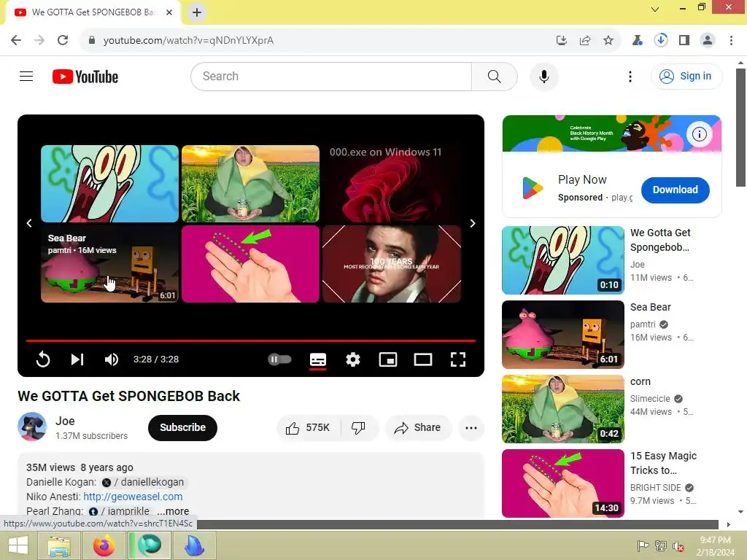747x560 pixels.
Task: Open Chrome profile icon
Action: [708, 41]
